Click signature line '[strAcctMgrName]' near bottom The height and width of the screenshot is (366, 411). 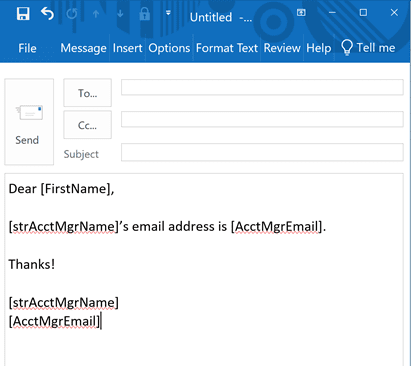click(x=64, y=303)
